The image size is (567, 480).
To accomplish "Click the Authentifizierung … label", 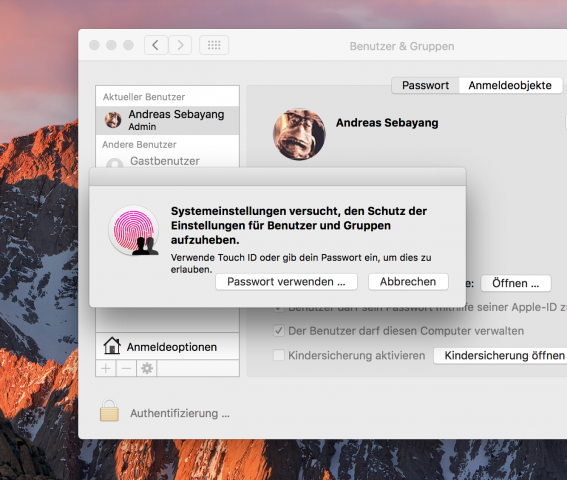I will click(180, 413).
